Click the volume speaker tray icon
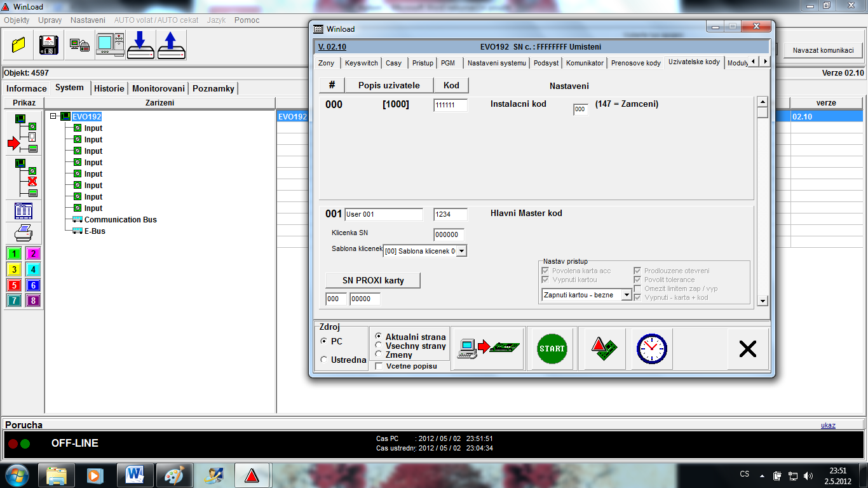This screenshot has width=868, height=488. pos(808,475)
